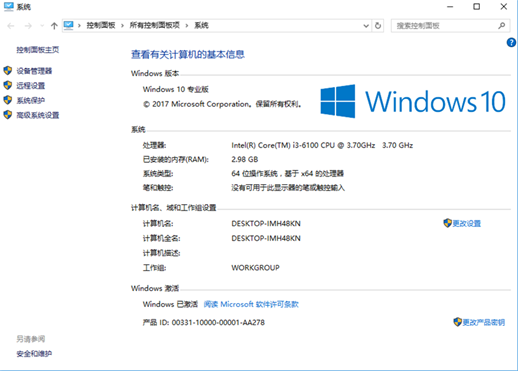Click shield icon beside 远程设置
The image size is (518, 371).
coord(8,85)
